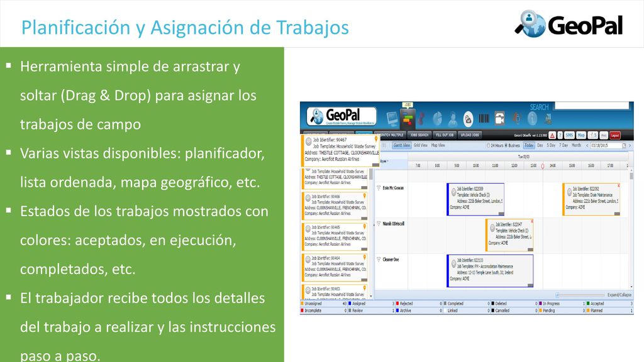Click status circle on job 90466 card
Image resolution: width=644 pixels, height=362 pixels.
tap(308, 198)
